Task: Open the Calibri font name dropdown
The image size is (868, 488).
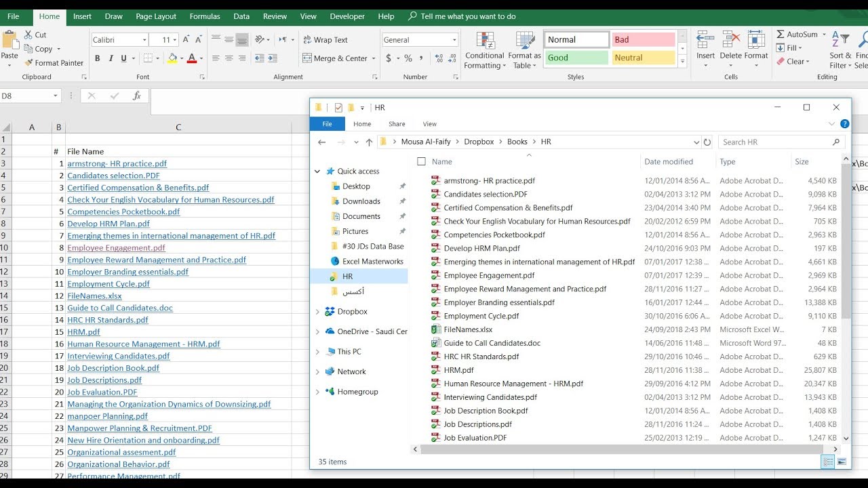Action: pyautogui.click(x=144, y=40)
